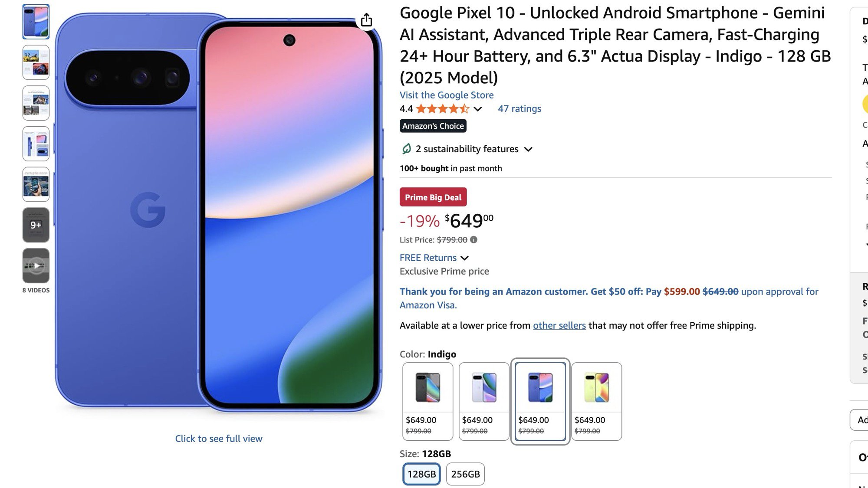Click to see full view link
This screenshot has height=488, width=868.
point(219,439)
